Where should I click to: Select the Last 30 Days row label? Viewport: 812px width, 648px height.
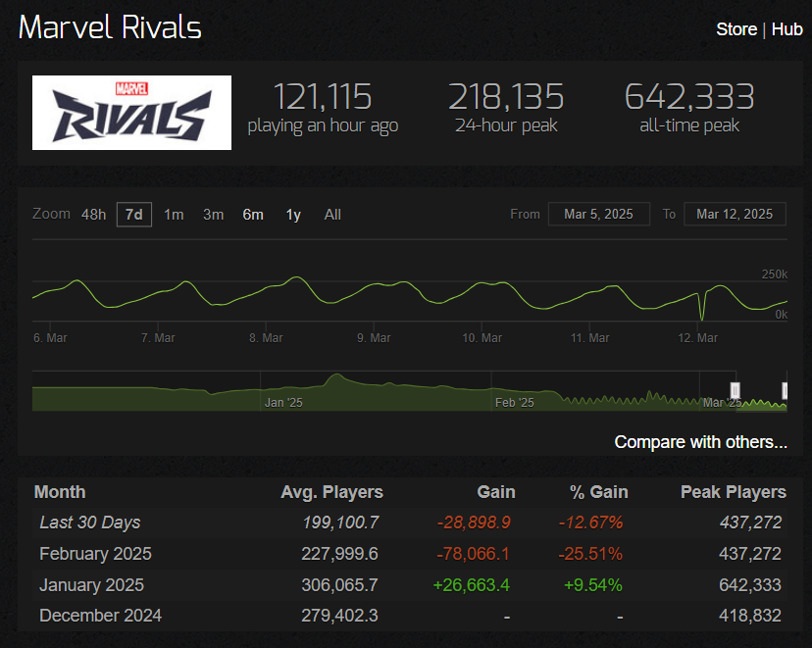click(x=90, y=523)
